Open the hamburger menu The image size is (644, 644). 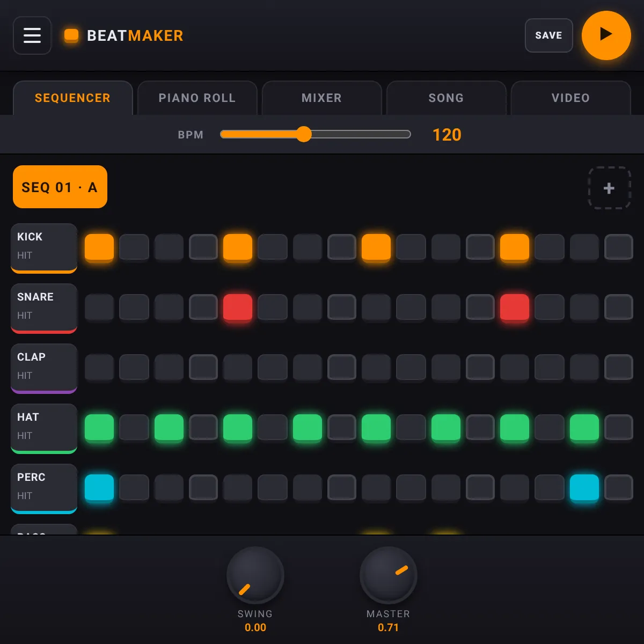tap(32, 35)
